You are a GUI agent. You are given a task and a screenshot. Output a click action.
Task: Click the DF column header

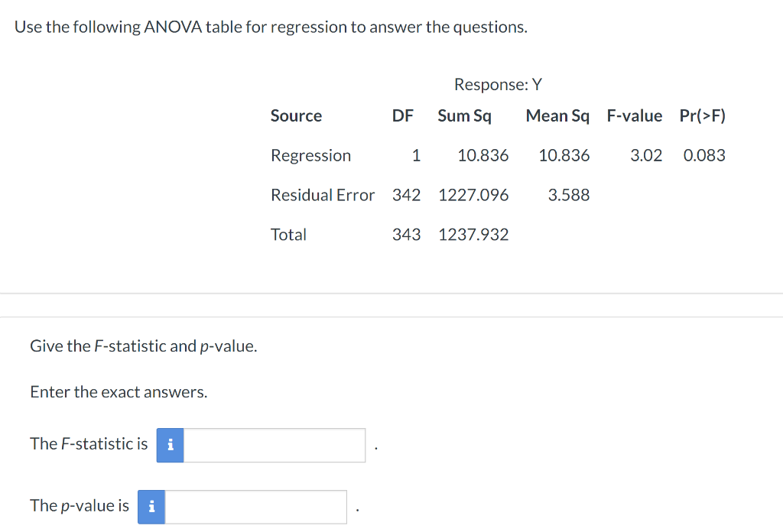pos(402,115)
